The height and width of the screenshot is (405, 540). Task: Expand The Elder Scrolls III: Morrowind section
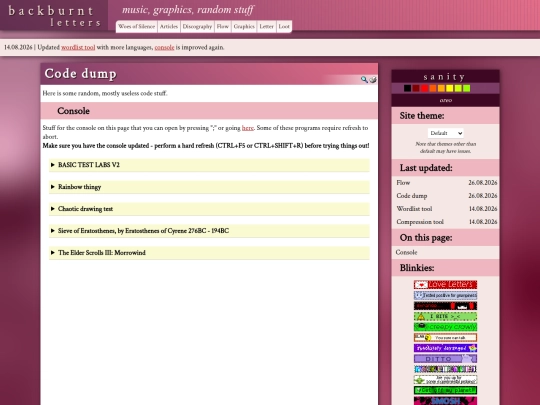(209, 253)
